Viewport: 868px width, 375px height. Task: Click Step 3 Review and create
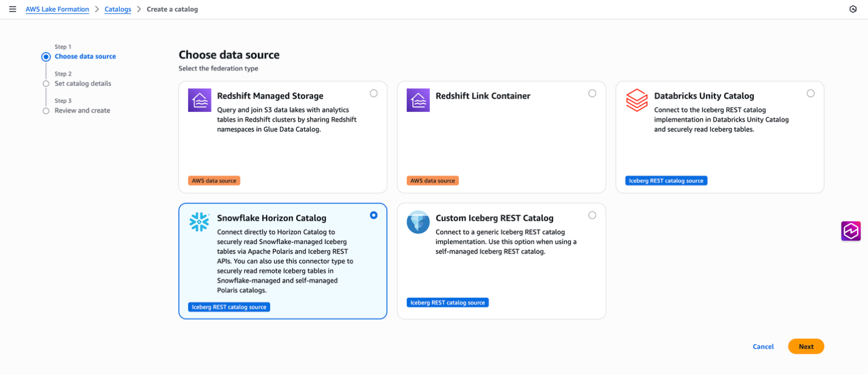click(x=82, y=111)
